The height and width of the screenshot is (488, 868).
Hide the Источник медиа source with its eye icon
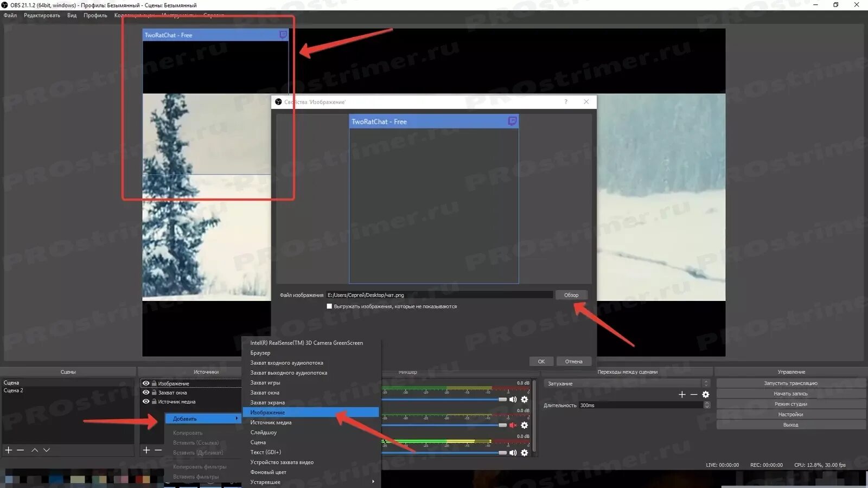(x=146, y=402)
